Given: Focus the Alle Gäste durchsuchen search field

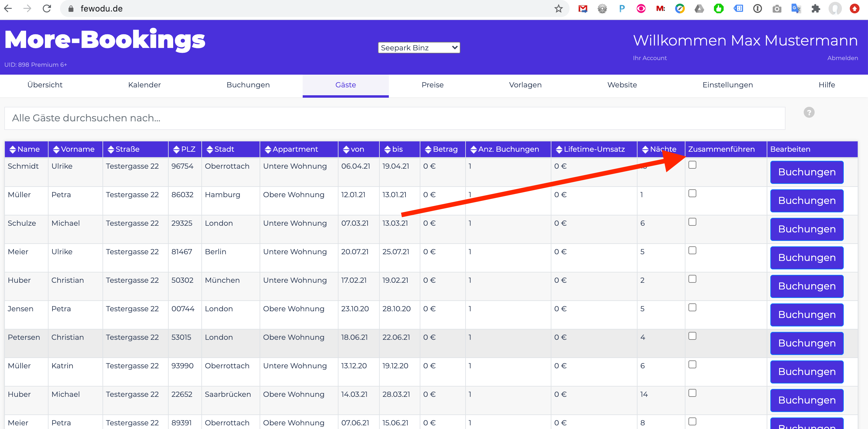Looking at the screenshot, I should pos(395,118).
